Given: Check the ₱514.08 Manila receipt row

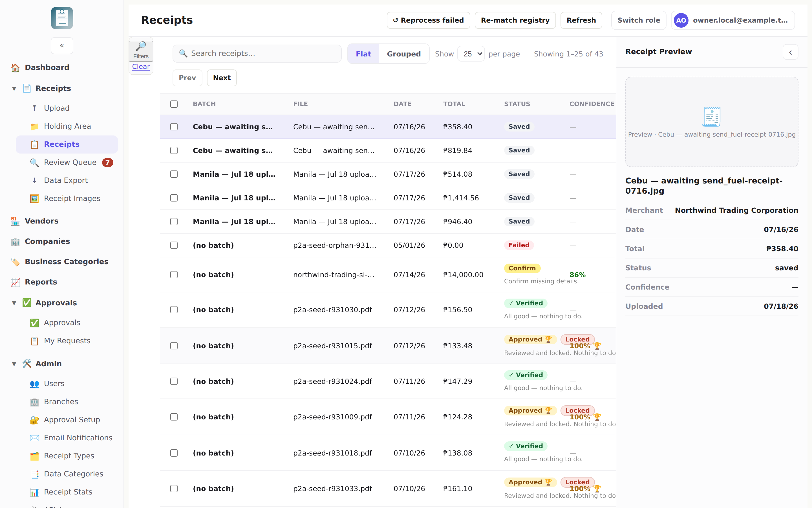Looking at the screenshot, I should coord(174,174).
